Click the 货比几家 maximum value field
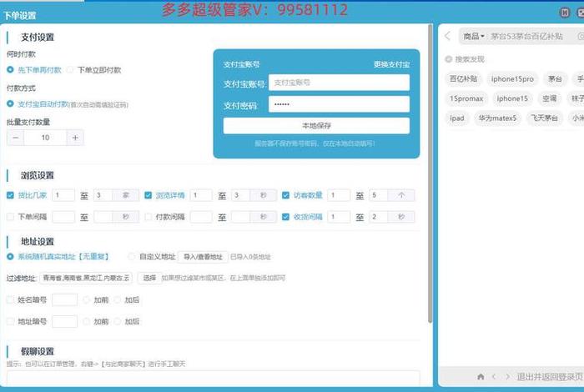The width and height of the screenshot is (584, 392). pos(103,195)
